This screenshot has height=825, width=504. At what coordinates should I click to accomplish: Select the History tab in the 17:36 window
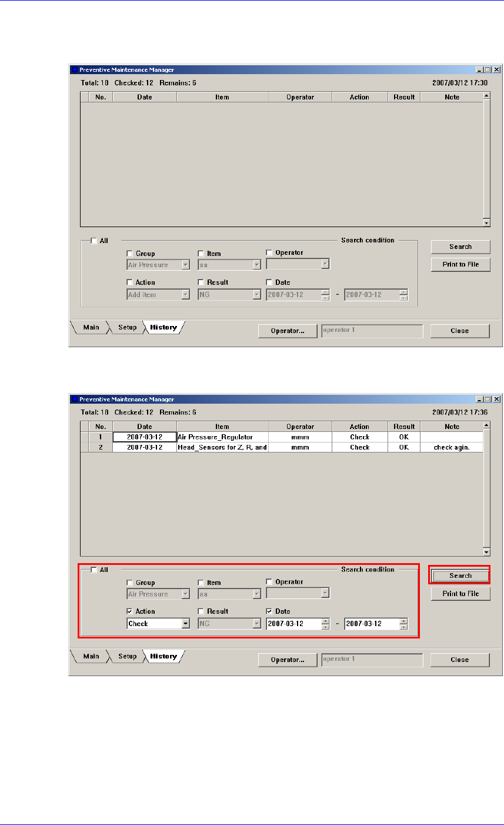point(163,656)
